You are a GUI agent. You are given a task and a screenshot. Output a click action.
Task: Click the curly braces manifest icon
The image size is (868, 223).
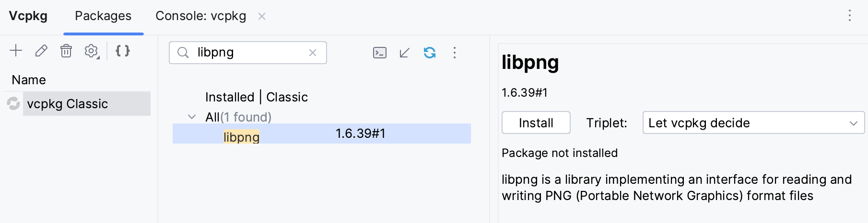coord(123,51)
